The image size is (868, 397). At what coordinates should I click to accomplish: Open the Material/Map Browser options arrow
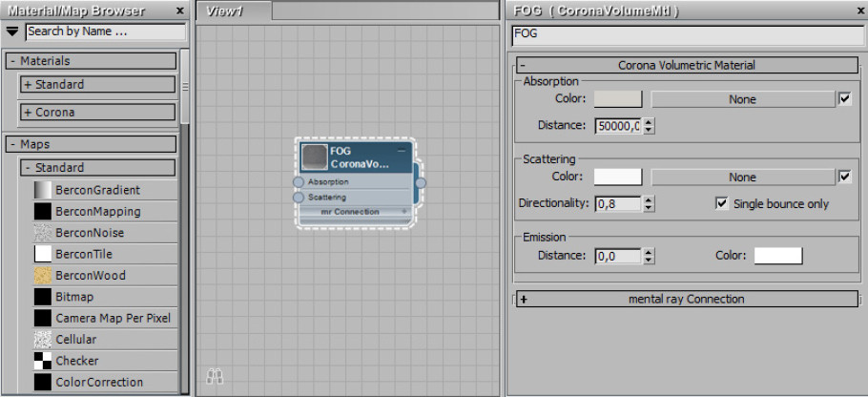(x=12, y=31)
